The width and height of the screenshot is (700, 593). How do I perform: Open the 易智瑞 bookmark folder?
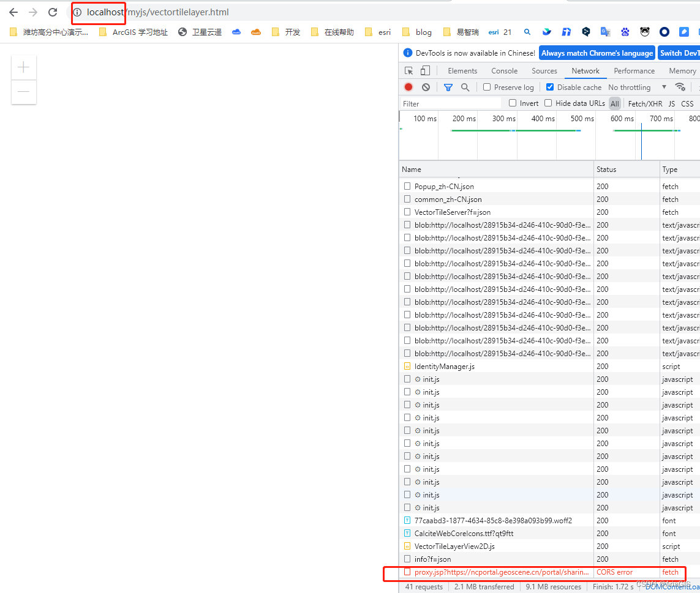pos(461,32)
